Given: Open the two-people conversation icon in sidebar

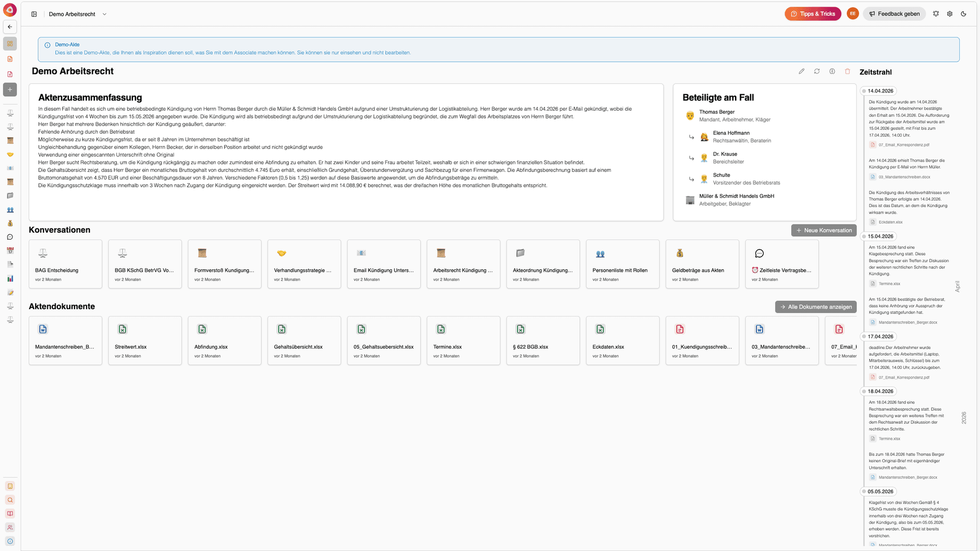Looking at the screenshot, I should 10,209.
